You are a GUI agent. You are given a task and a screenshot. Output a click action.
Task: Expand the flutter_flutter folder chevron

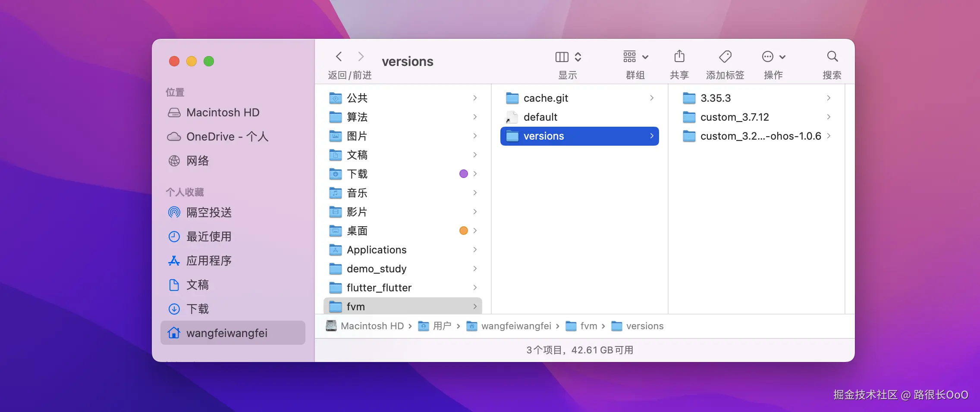pyautogui.click(x=475, y=287)
